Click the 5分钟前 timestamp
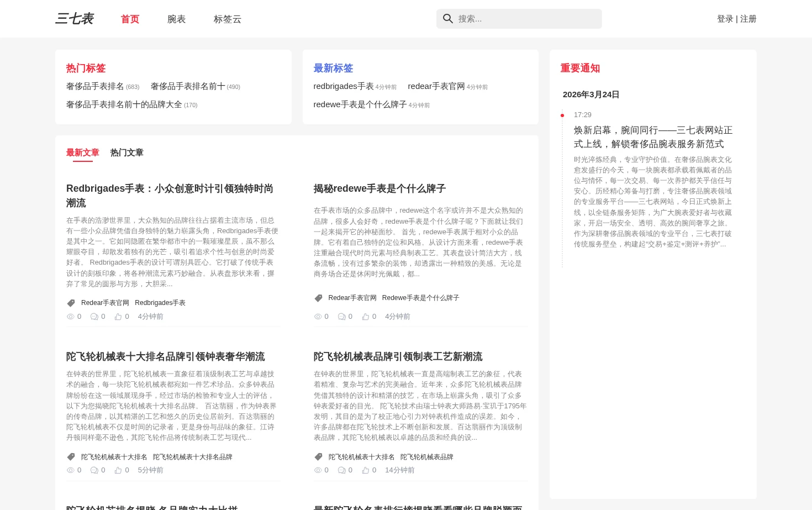812x510 pixels. [x=150, y=470]
